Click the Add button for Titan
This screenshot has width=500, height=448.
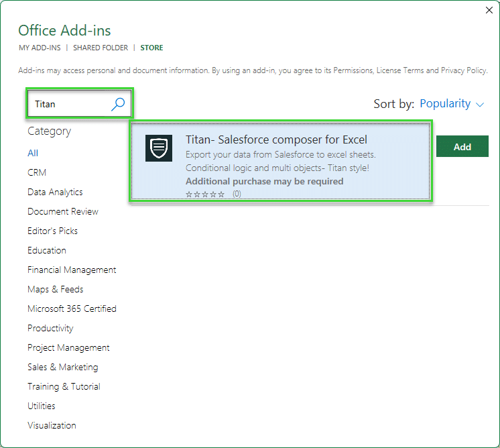tap(462, 147)
